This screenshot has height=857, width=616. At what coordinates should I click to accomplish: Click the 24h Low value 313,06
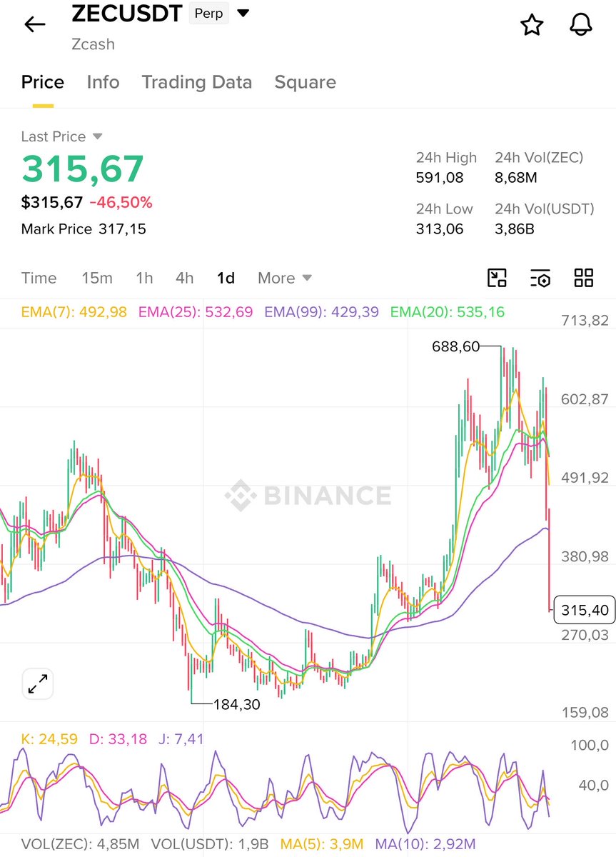point(440,229)
